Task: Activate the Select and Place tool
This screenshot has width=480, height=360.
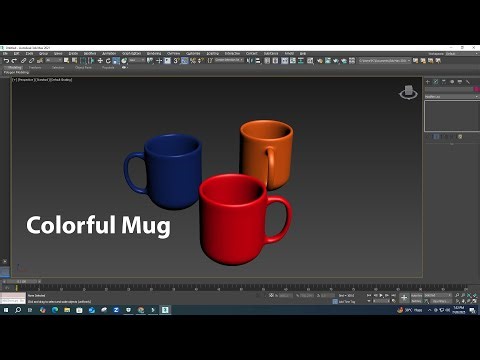Action: (124, 61)
